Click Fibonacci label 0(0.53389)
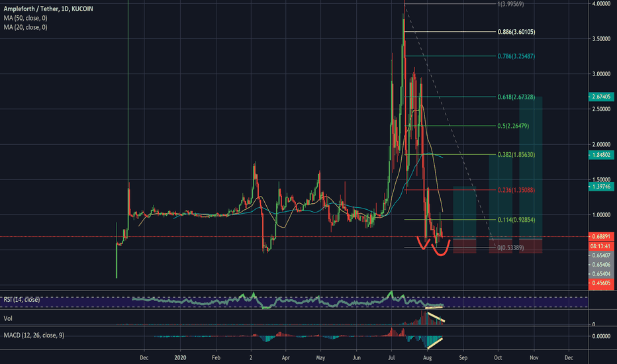The image size is (617, 364). (510, 248)
